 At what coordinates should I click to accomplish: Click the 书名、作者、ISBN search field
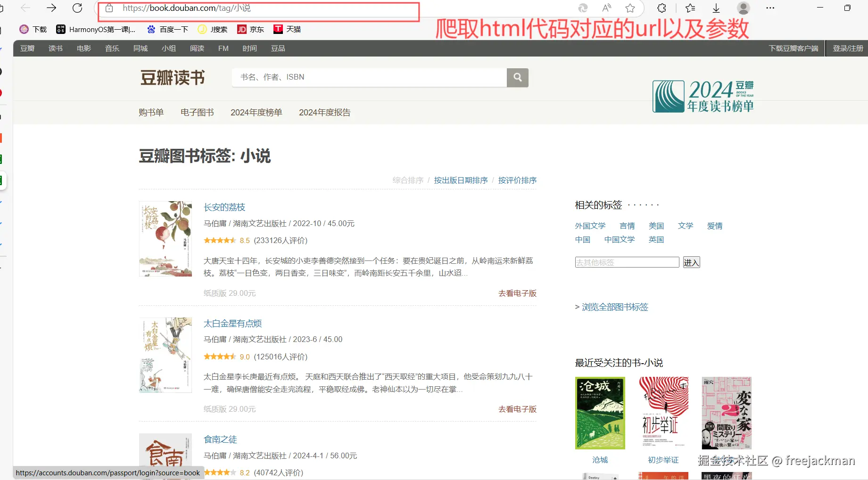[369, 77]
